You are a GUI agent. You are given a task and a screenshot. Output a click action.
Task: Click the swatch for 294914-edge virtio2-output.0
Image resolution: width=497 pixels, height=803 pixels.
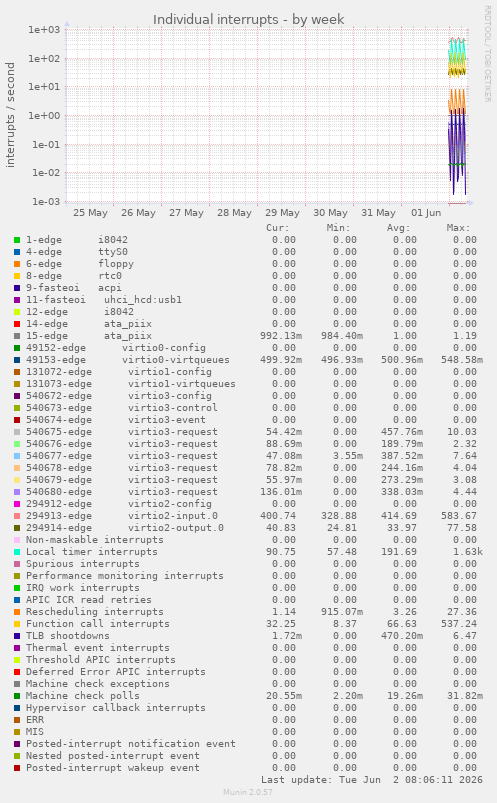click(17, 528)
